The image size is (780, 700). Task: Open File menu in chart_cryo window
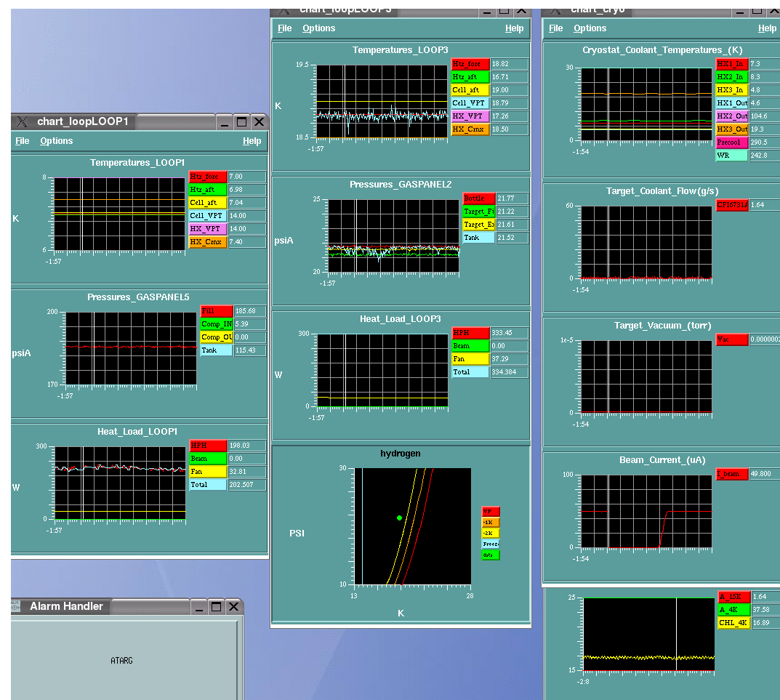click(555, 28)
